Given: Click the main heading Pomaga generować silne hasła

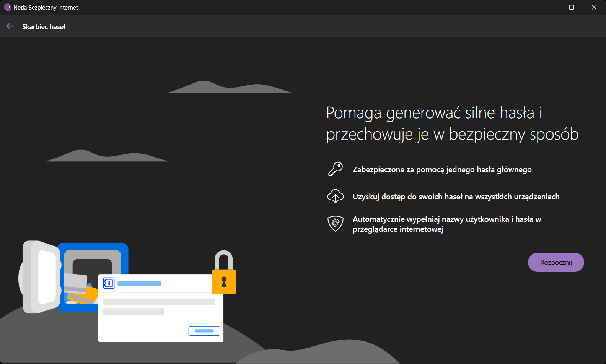Looking at the screenshot, I should tap(452, 124).
